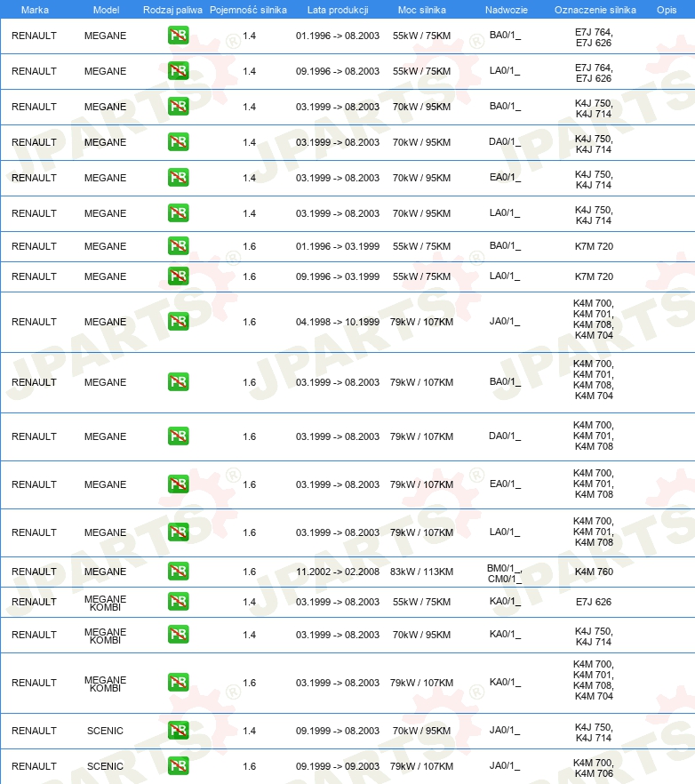Click the fuel icon in the 09.1996 -> 03.1999 row

point(178,276)
